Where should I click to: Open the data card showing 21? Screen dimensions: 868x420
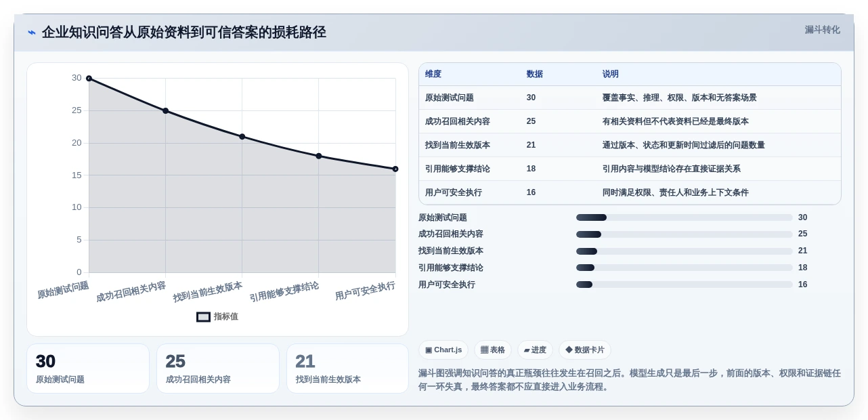pos(347,369)
